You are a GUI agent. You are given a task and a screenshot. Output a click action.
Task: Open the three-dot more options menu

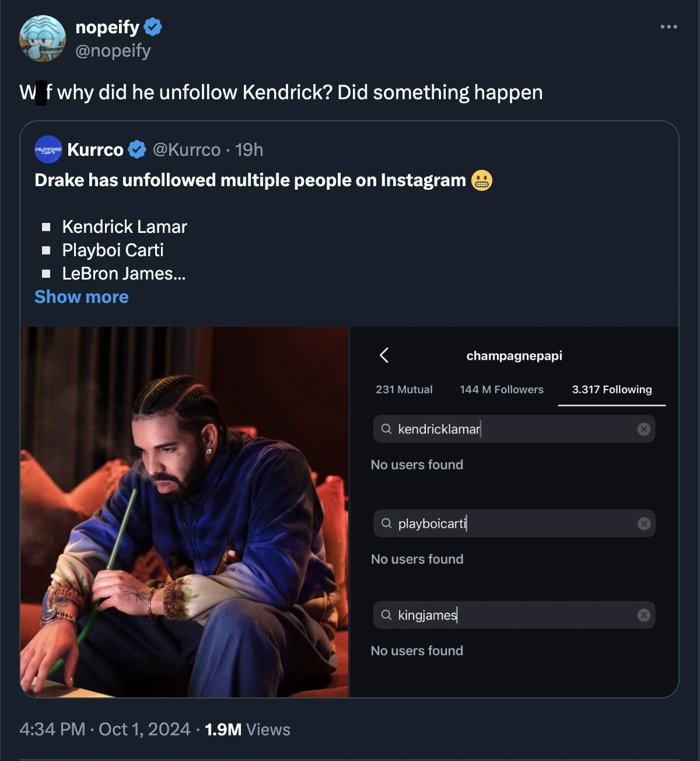point(668,27)
